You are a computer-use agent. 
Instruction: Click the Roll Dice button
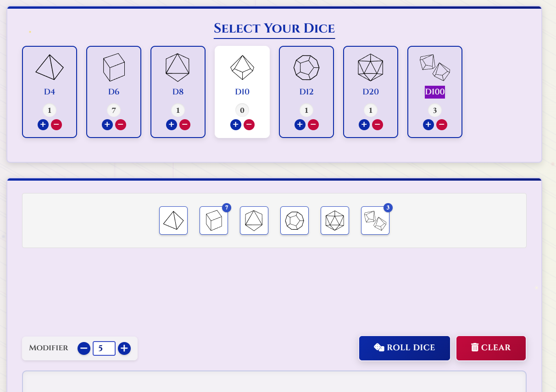point(404,348)
